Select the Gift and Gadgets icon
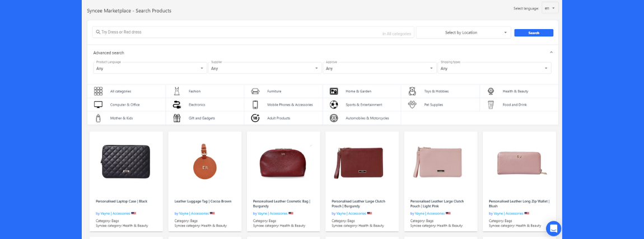644x239 pixels. [x=177, y=118]
